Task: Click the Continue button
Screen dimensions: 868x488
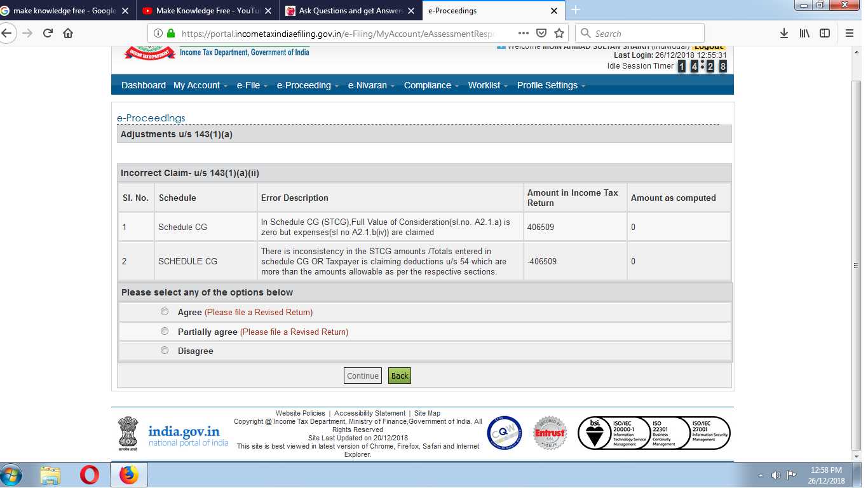Action: point(363,376)
